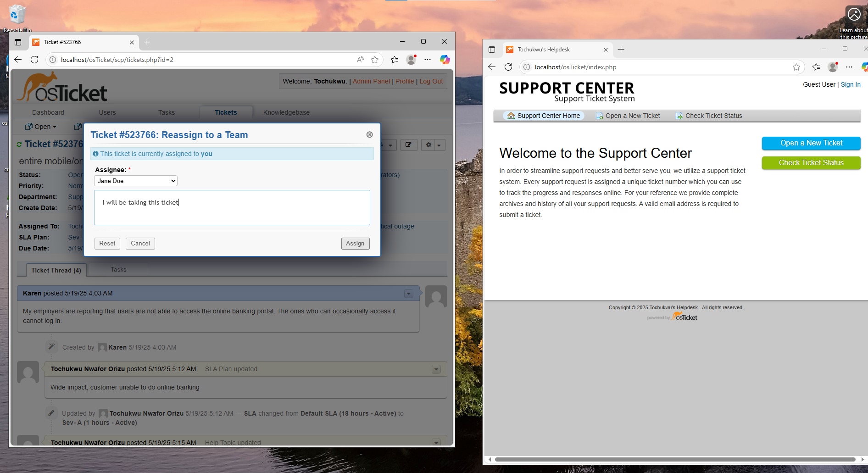The width and height of the screenshot is (868, 473).
Task: Go back in the Tochukwu's Helpdesk window
Action: pos(492,67)
